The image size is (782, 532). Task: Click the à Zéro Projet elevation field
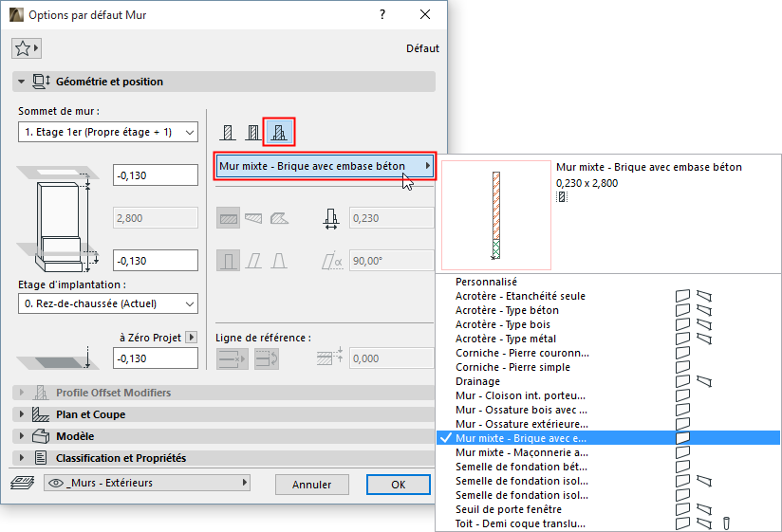pos(156,358)
